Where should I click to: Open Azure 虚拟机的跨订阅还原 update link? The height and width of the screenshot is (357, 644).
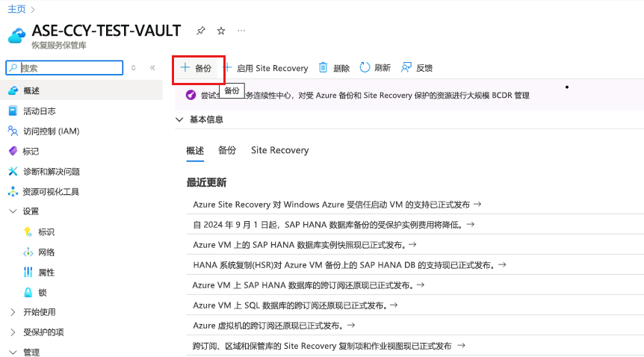click(273, 326)
